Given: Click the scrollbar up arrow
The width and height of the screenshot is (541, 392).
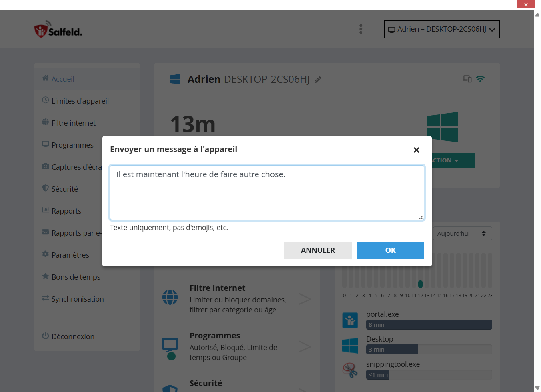Looking at the screenshot, I should point(537,14).
